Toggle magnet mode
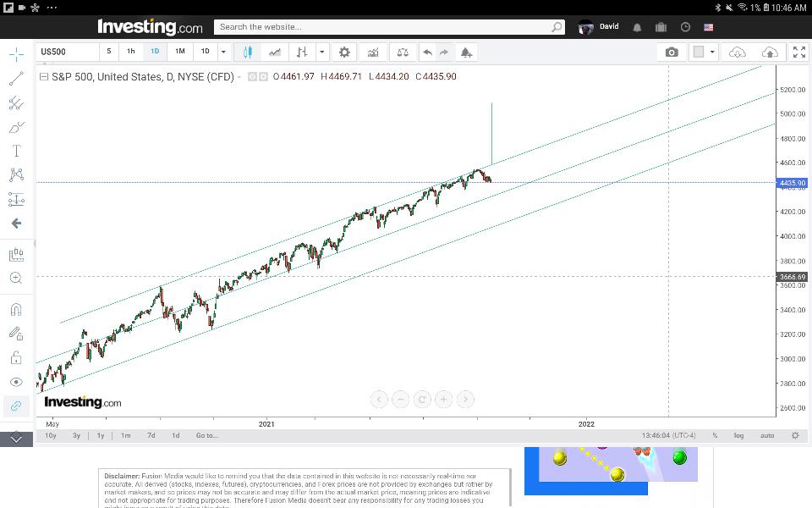The width and height of the screenshot is (812, 508). coord(16,310)
